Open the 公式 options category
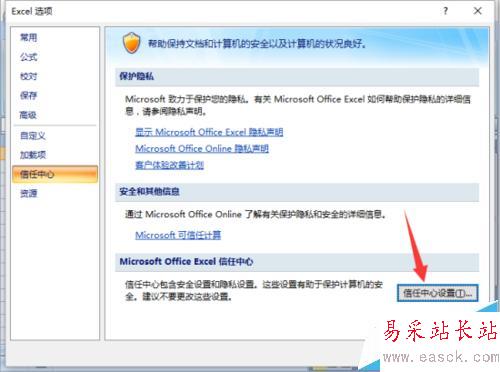The width and height of the screenshot is (500, 372). click(x=29, y=57)
